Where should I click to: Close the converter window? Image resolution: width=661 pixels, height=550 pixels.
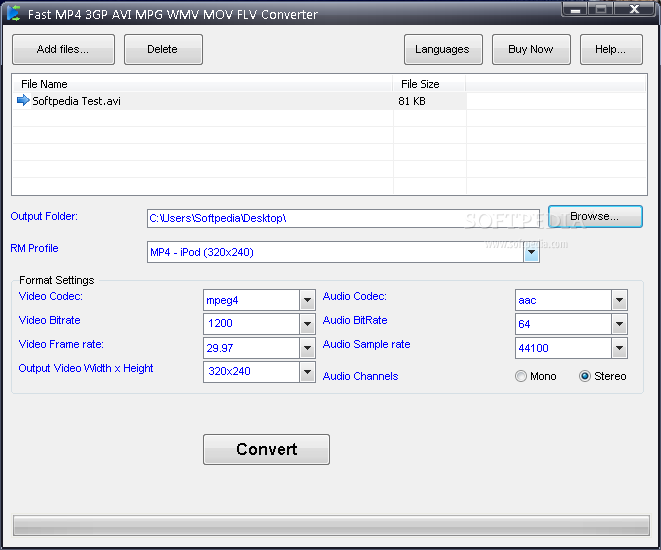634,9
